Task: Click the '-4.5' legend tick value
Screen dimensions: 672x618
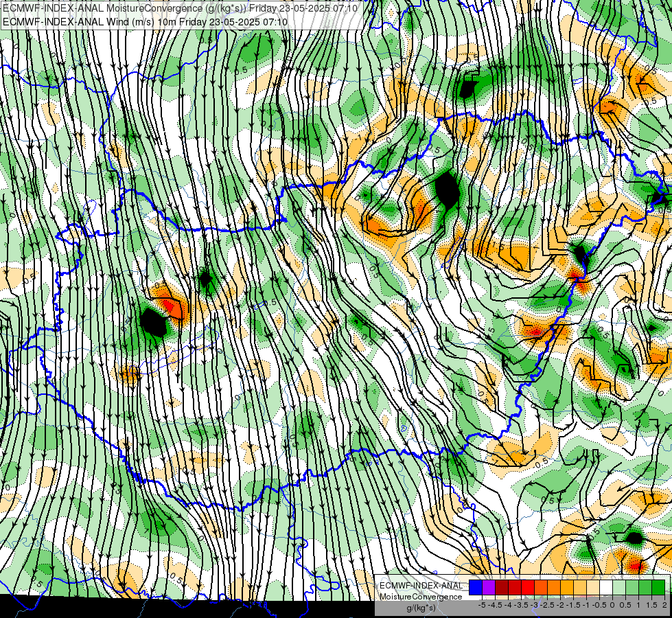Action: (495, 605)
